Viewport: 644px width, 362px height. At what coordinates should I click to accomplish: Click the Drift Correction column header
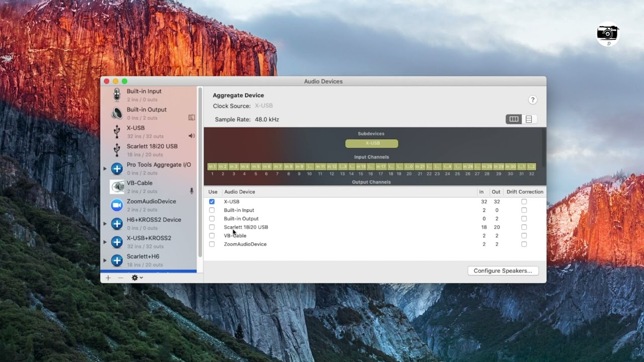[525, 192]
